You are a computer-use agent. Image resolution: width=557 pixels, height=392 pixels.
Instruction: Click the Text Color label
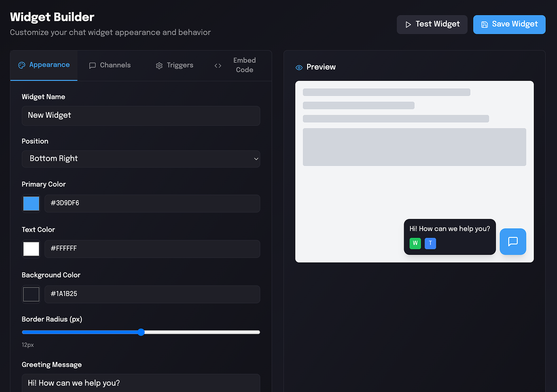pyautogui.click(x=38, y=230)
